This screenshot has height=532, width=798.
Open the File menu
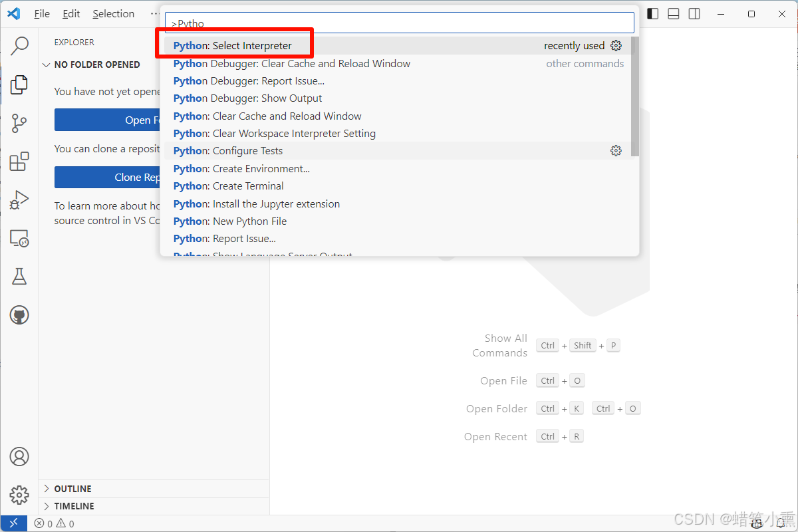tap(42, 13)
